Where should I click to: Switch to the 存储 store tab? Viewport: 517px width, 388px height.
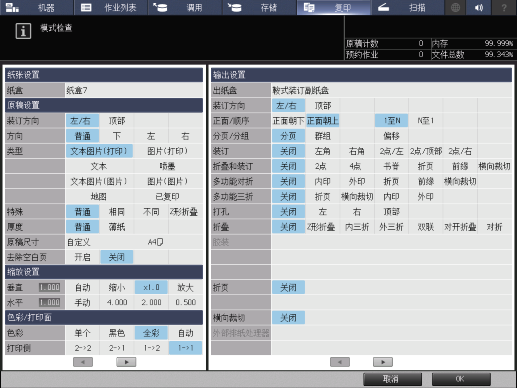(259, 7)
